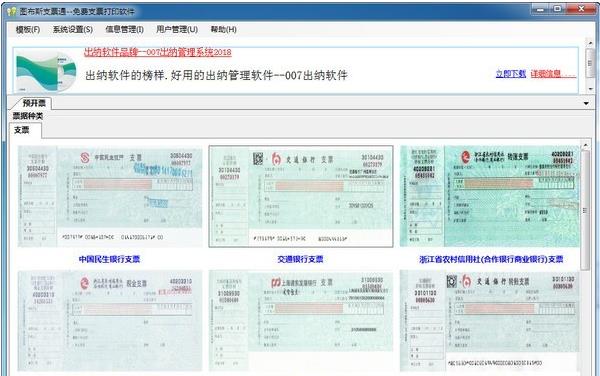Click the 交通银行支票 label
The width and height of the screenshot is (600, 376).
tap(300, 259)
